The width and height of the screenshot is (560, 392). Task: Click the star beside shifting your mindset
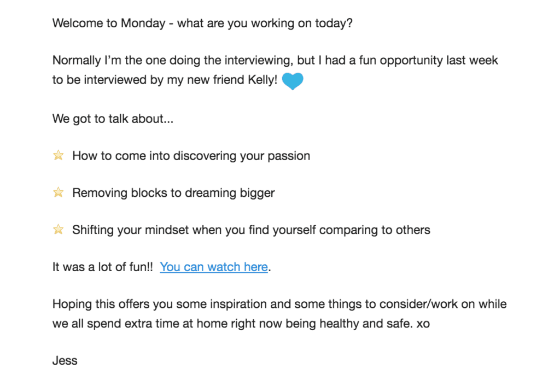tap(58, 229)
